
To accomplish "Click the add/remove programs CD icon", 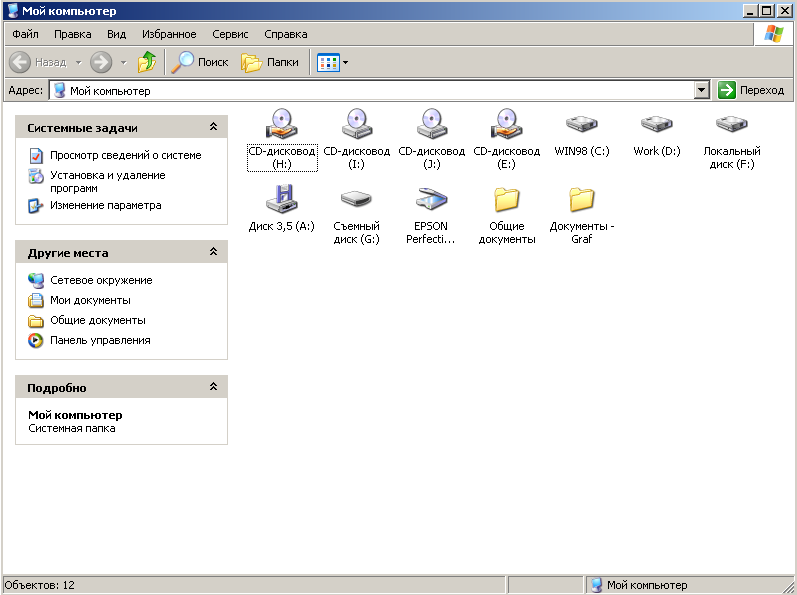I will click(36, 176).
